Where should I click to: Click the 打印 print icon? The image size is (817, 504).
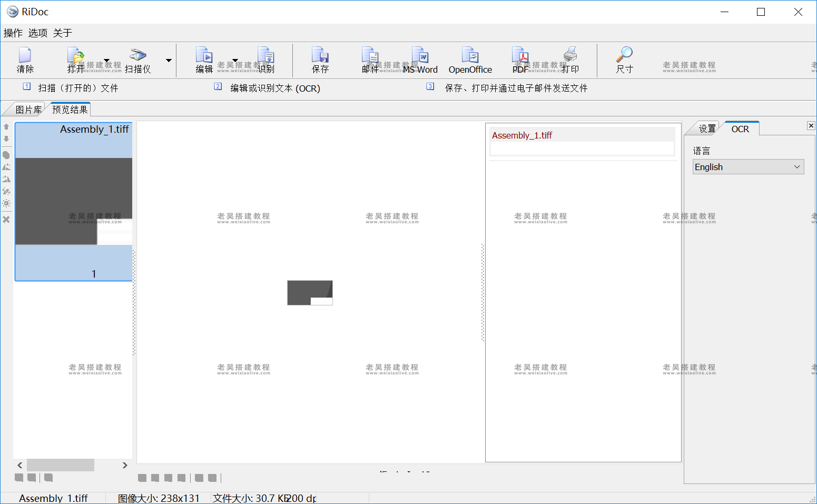point(569,60)
